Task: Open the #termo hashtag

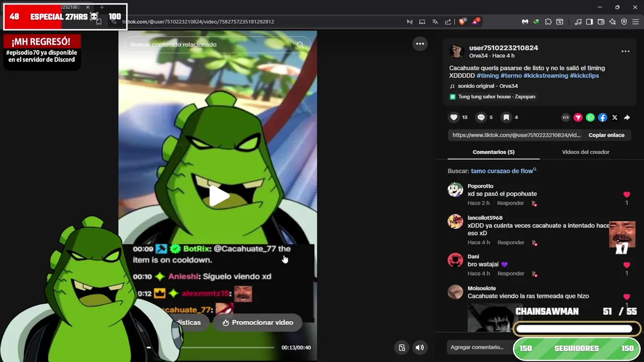Action: click(511, 75)
